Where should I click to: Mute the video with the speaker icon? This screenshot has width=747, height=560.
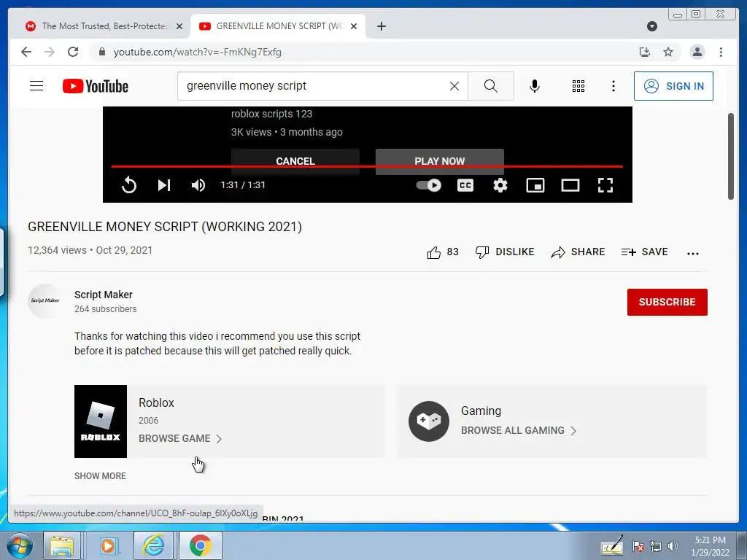[198, 184]
